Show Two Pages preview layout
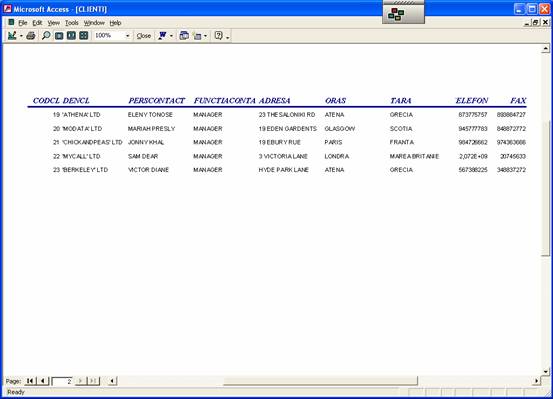Screen dimensions: 553x399 pyautogui.click(x=71, y=35)
